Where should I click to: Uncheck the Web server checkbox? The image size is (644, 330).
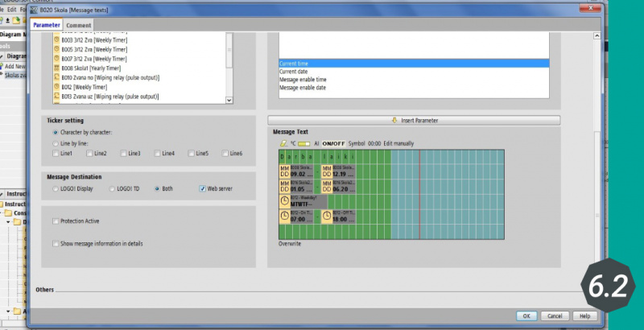pos(202,188)
